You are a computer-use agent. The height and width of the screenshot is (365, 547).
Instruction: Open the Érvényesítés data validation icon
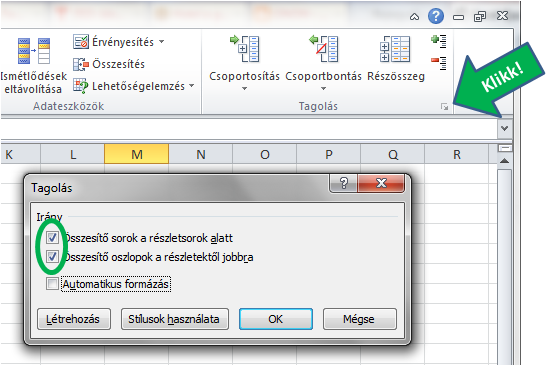pyautogui.click(x=81, y=42)
